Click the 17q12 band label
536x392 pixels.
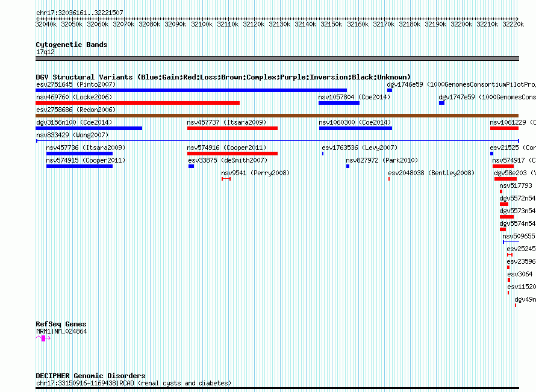(x=45, y=52)
